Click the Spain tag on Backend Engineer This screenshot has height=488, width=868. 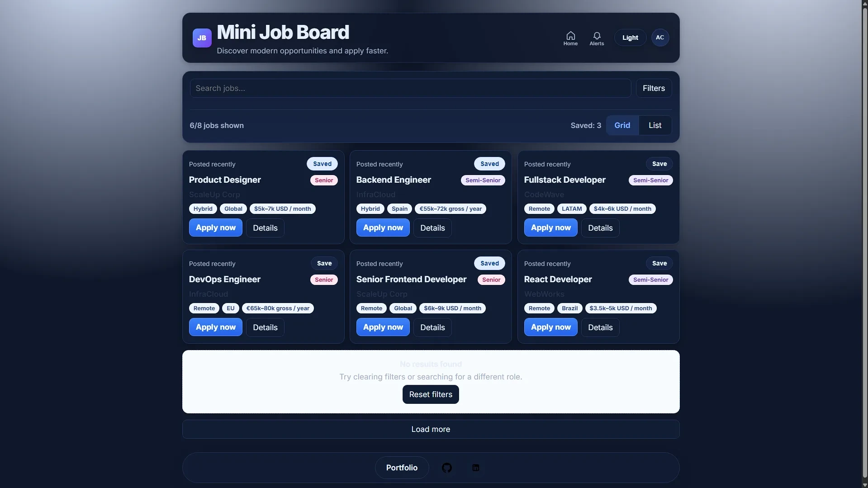[399, 208]
